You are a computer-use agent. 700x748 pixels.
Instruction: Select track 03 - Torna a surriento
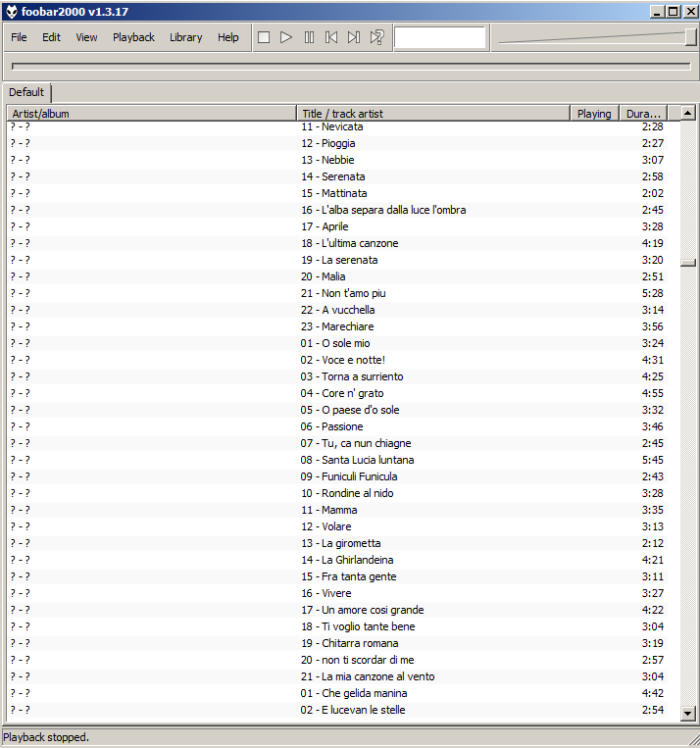pyautogui.click(x=337, y=376)
